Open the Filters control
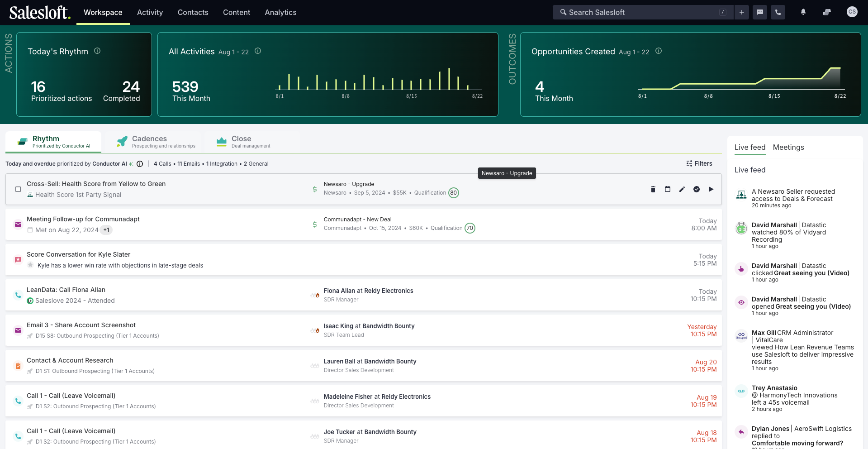868x449 pixels. 699,164
